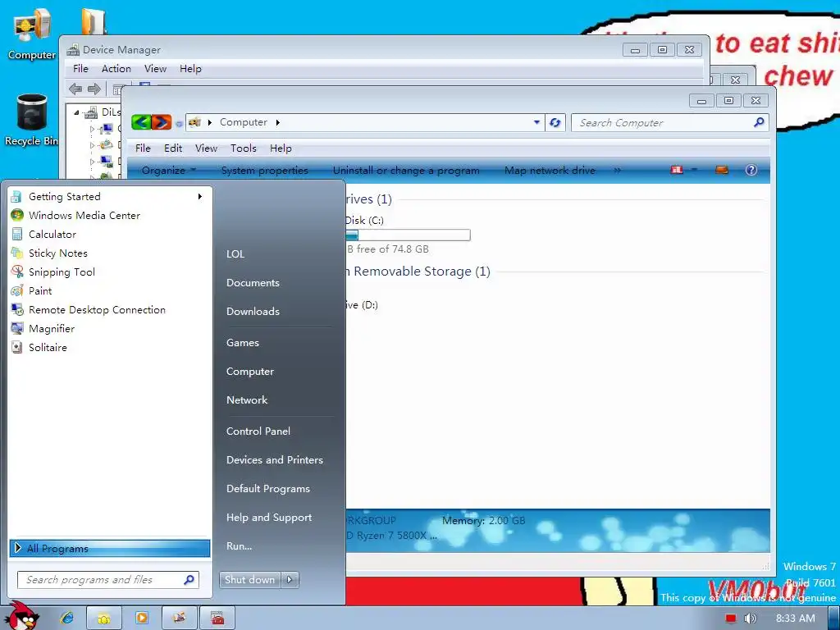
Task: Open Explorer Edit menu
Action: pyautogui.click(x=173, y=148)
